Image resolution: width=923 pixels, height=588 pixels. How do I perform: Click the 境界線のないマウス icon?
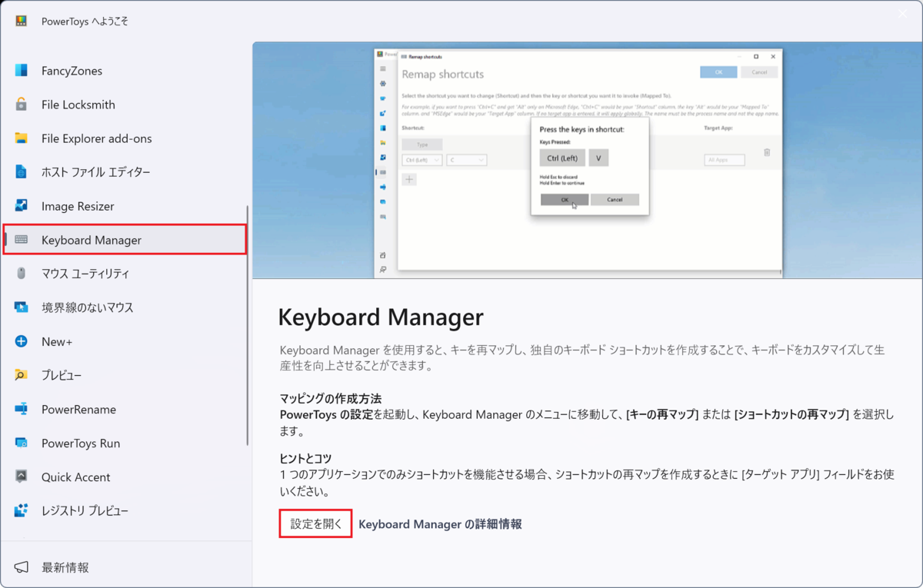click(x=22, y=307)
